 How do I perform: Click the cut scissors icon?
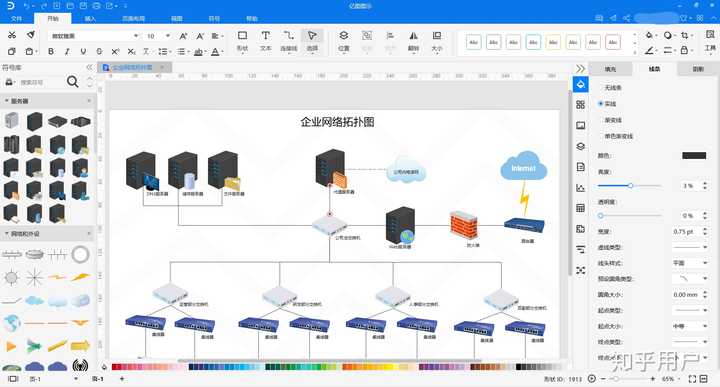click(x=12, y=35)
